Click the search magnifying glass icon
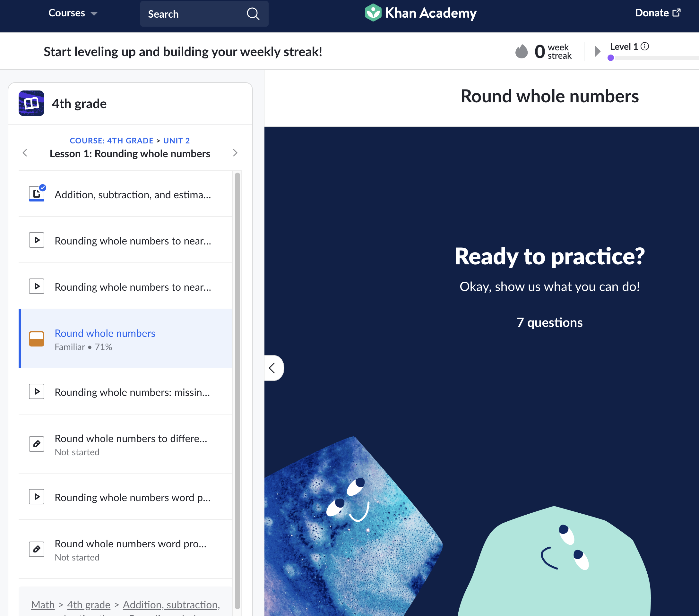The width and height of the screenshot is (699, 616). point(253,14)
